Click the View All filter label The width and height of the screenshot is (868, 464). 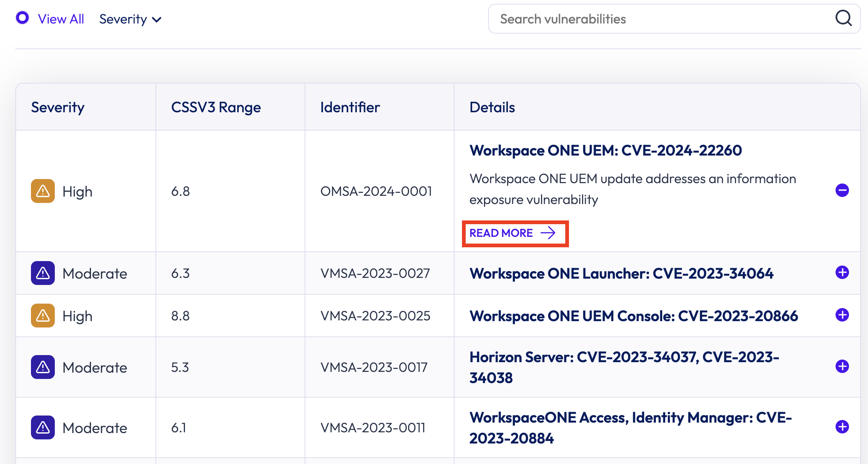coord(61,19)
